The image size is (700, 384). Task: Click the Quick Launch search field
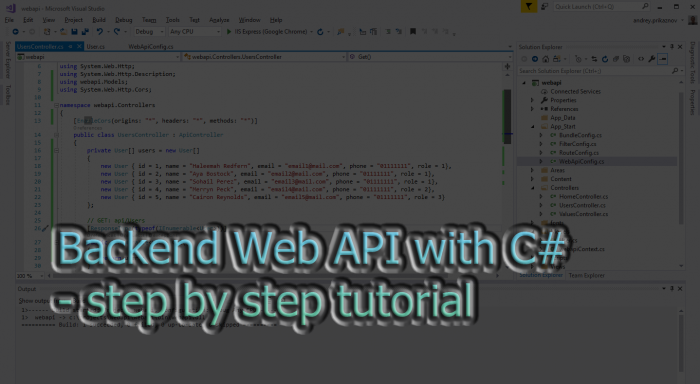601,6
